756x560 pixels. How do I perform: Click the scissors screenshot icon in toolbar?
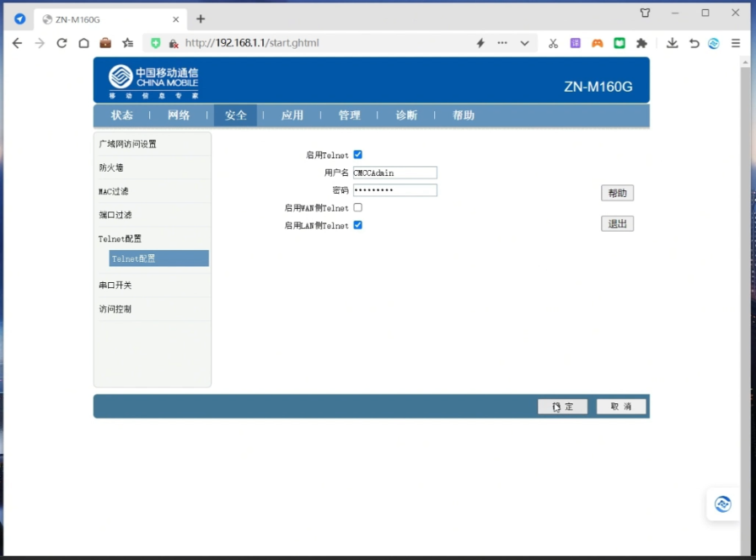click(x=553, y=43)
